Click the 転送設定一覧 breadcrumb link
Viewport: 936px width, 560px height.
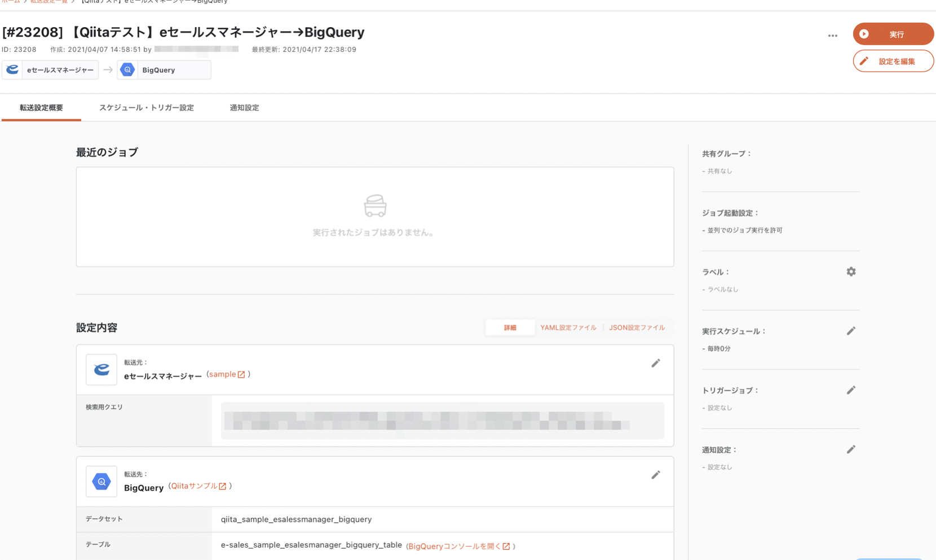point(49,2)
